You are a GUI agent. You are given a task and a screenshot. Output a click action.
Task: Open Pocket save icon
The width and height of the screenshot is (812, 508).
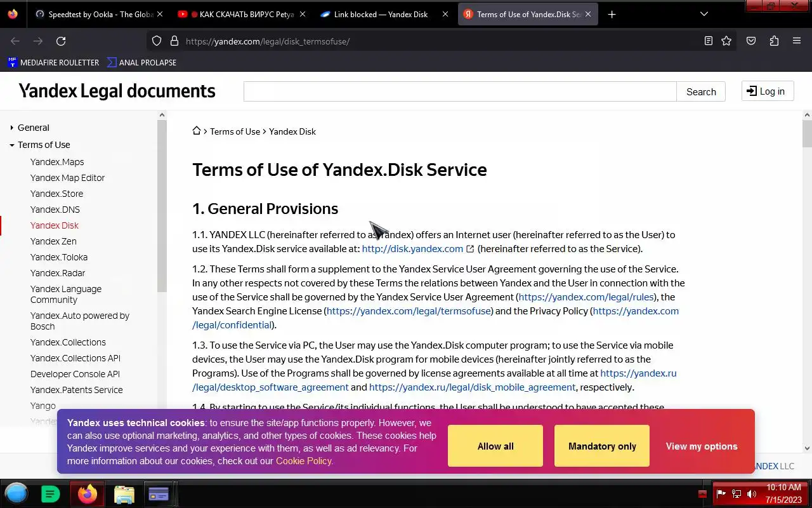[x=751, y=41]
